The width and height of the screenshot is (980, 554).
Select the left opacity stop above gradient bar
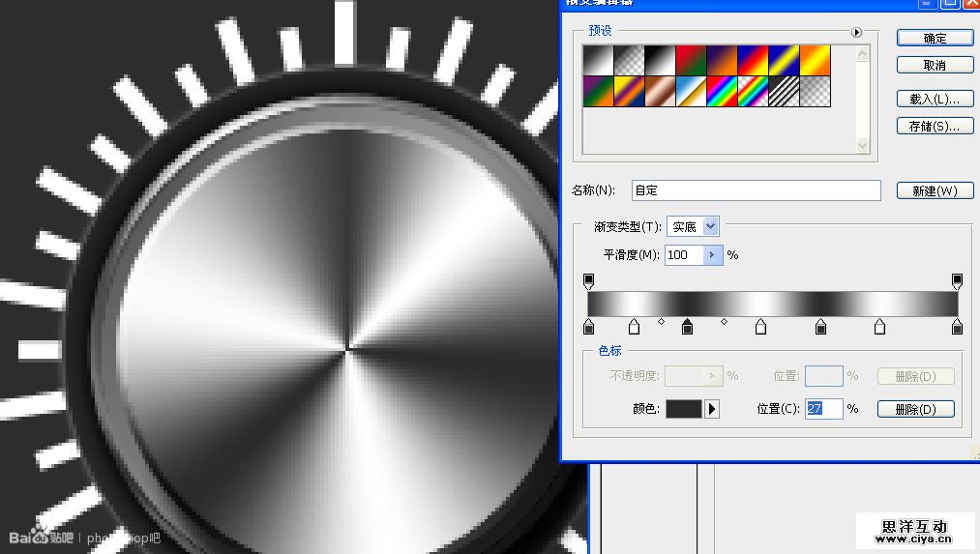tap(588, 280)
